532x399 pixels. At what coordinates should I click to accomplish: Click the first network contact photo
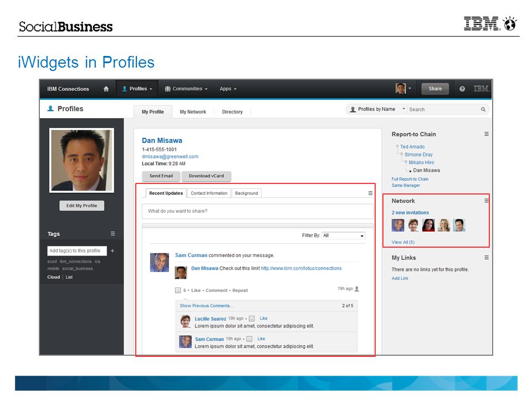398,226
